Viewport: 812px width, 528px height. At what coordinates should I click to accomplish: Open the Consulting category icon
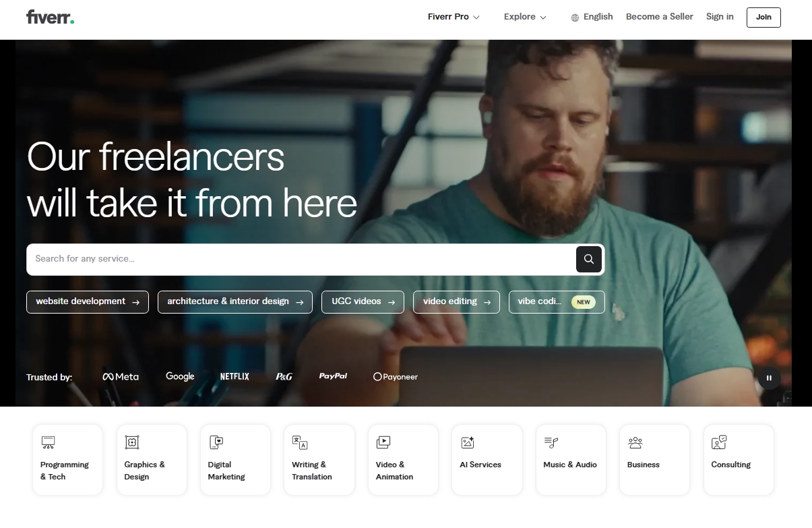[719, 442]
